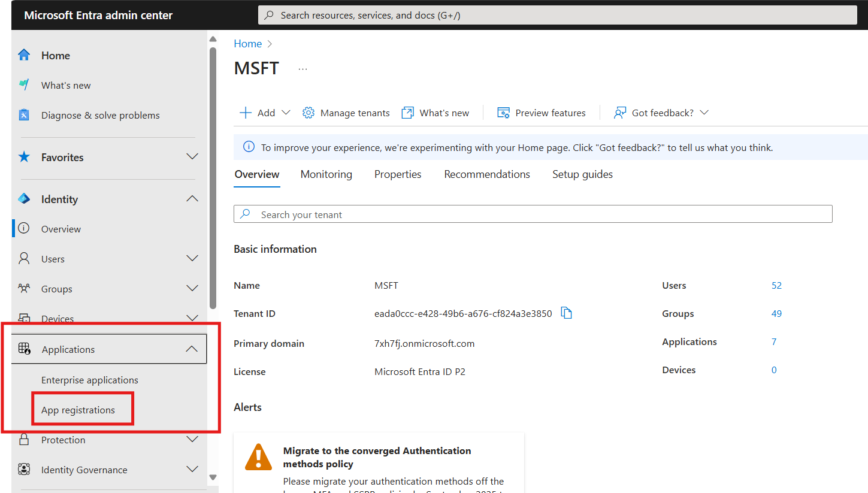The height and width of the screenshot is (493, 868).
Task: Open the Applications count link 7
Action: 774,341
